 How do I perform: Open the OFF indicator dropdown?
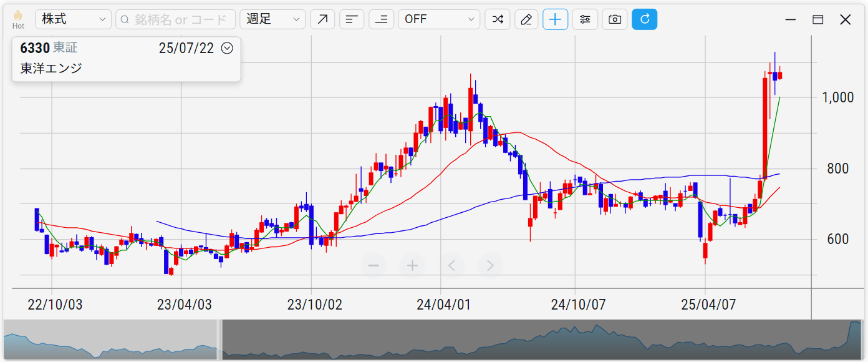pyautogui.click(x=439, y=19)
